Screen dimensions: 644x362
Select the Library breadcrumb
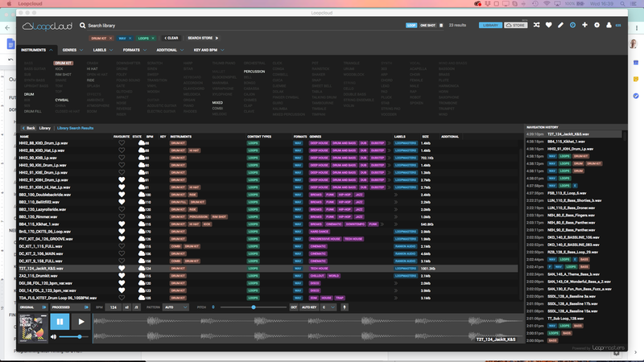point(45,128)
